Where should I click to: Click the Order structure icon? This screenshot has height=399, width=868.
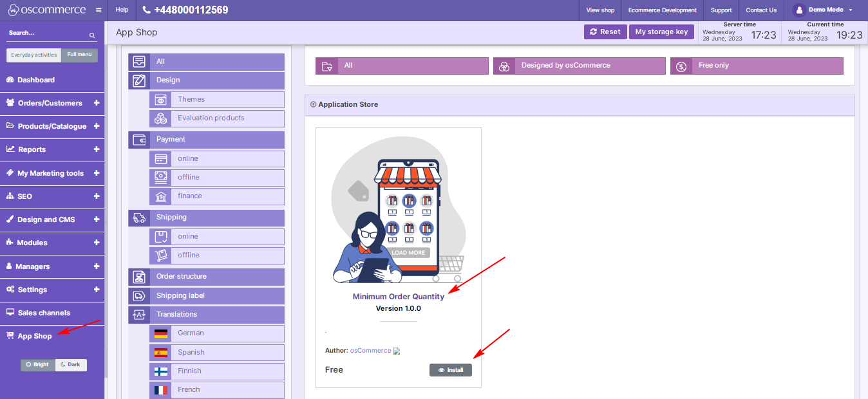[139, 277]
